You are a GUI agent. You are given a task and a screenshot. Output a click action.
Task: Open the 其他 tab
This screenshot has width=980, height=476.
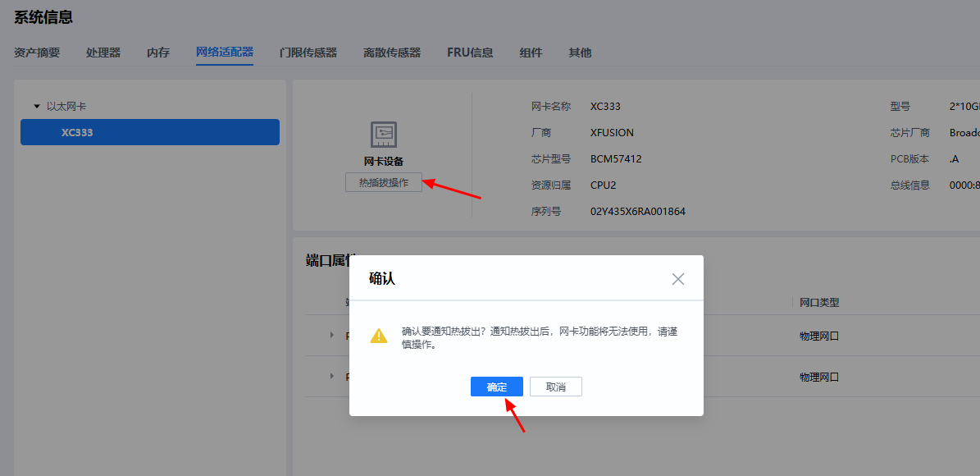pos(580,53)
